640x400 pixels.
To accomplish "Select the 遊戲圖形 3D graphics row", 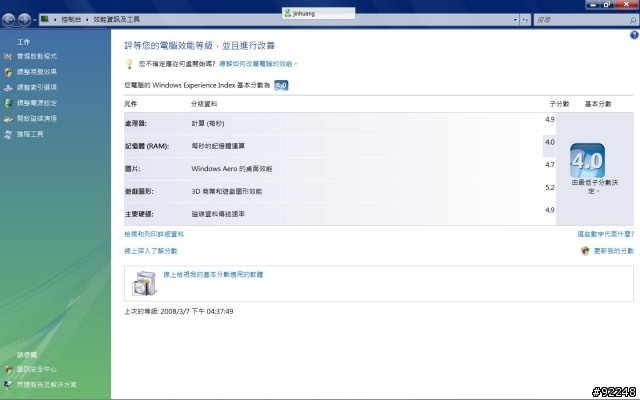I will 340,191.
